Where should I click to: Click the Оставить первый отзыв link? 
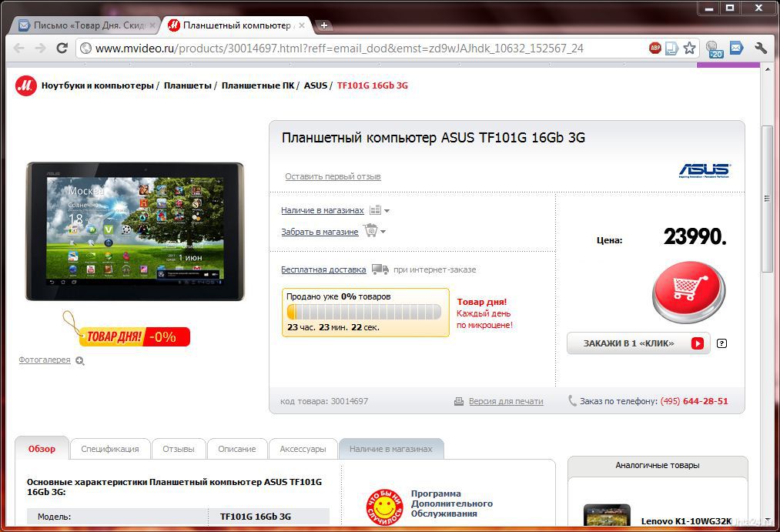point(333,176)
